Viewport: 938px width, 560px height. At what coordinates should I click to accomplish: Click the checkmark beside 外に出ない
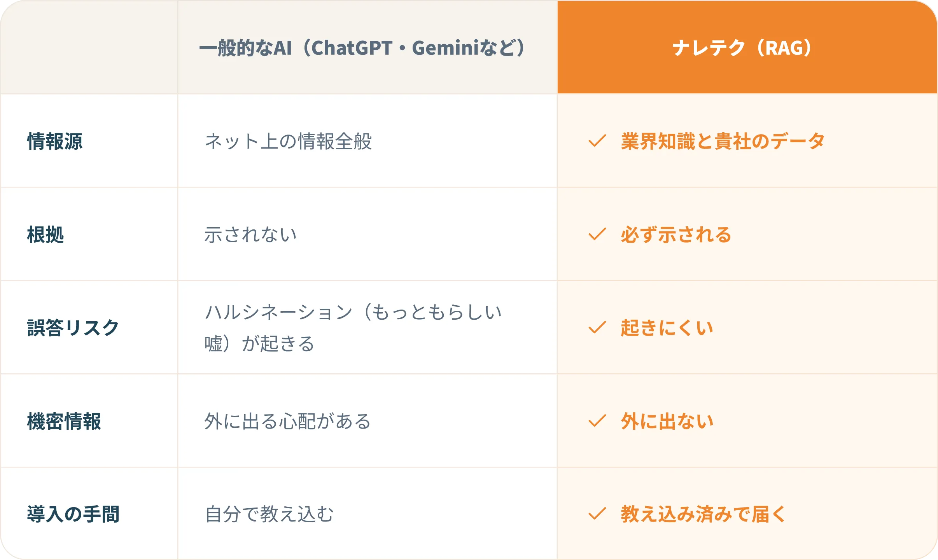[x=597, y=421]
